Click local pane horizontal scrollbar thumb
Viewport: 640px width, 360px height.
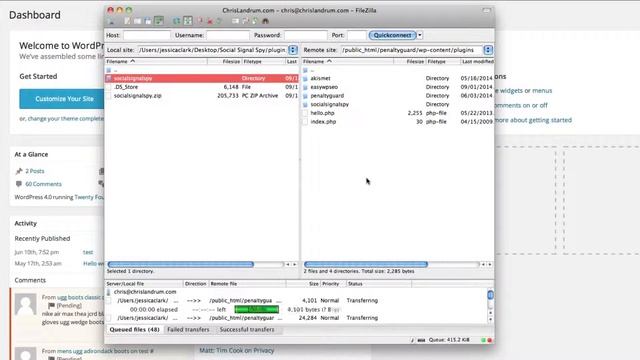tap(181, 264)
